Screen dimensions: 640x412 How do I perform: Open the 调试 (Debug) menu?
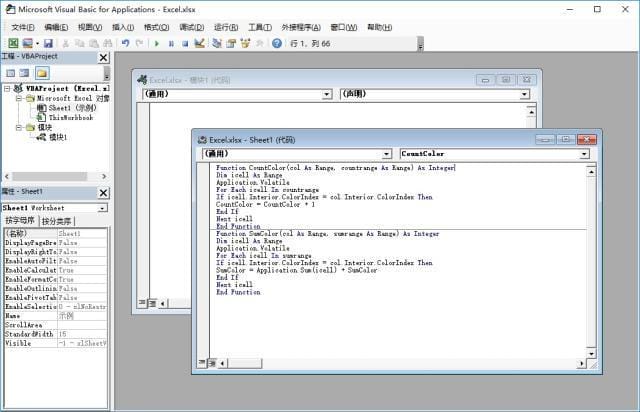coord(191,27)
